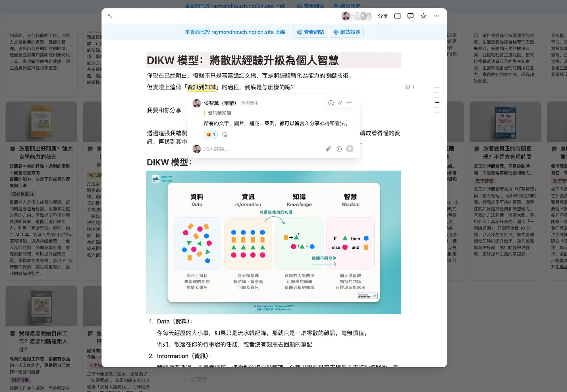Open collaborator avatars in page header
Image resolution: width=567 pixels, height=392 pixels.
pos(357,16)
